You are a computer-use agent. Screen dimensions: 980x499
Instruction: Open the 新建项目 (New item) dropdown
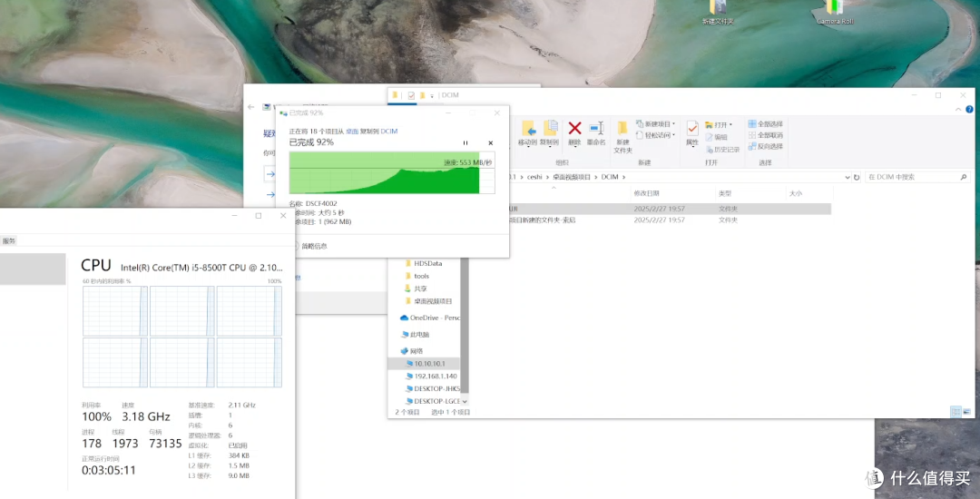point(656,123)
